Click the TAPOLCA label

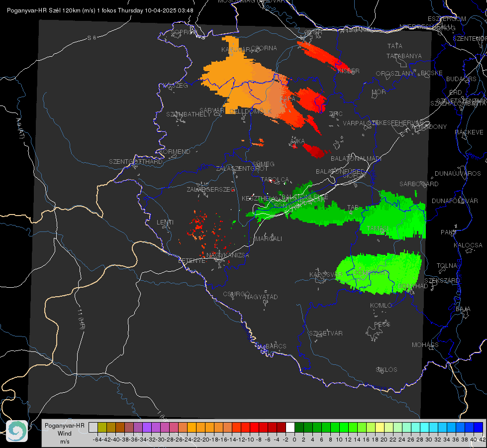[275, 180]
